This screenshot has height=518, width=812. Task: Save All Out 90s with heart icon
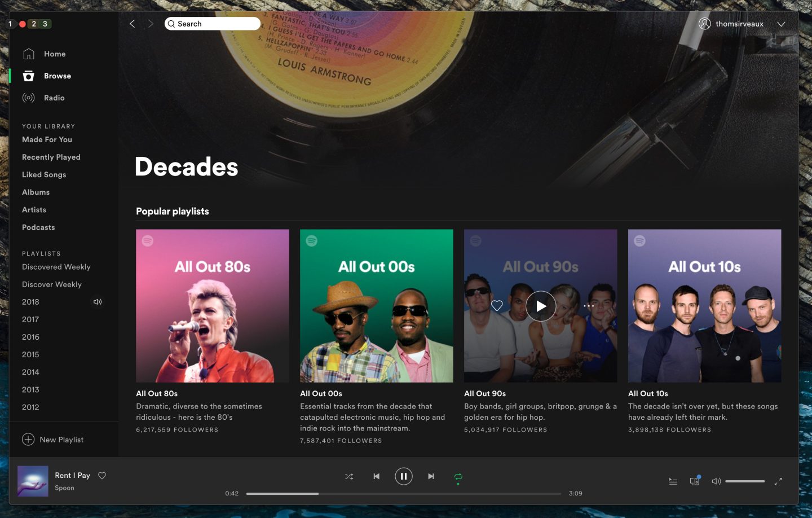pos(497,305)
